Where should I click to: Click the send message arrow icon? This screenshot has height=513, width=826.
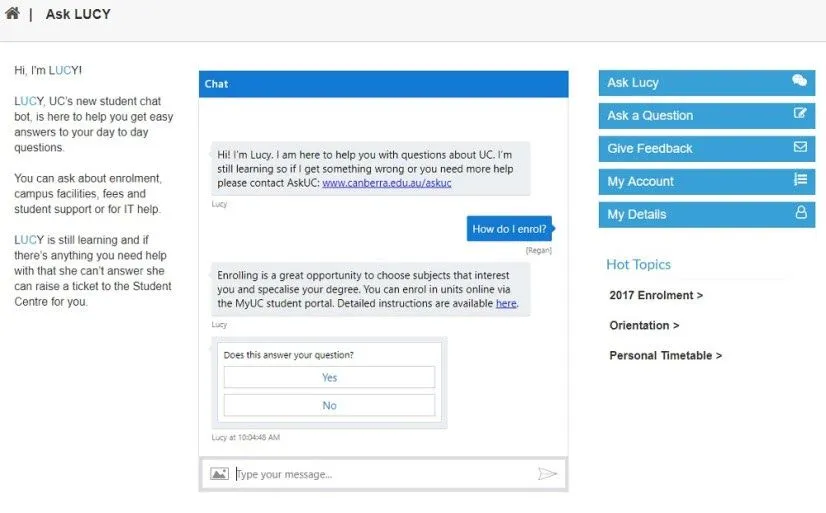(x=547, y=473)
